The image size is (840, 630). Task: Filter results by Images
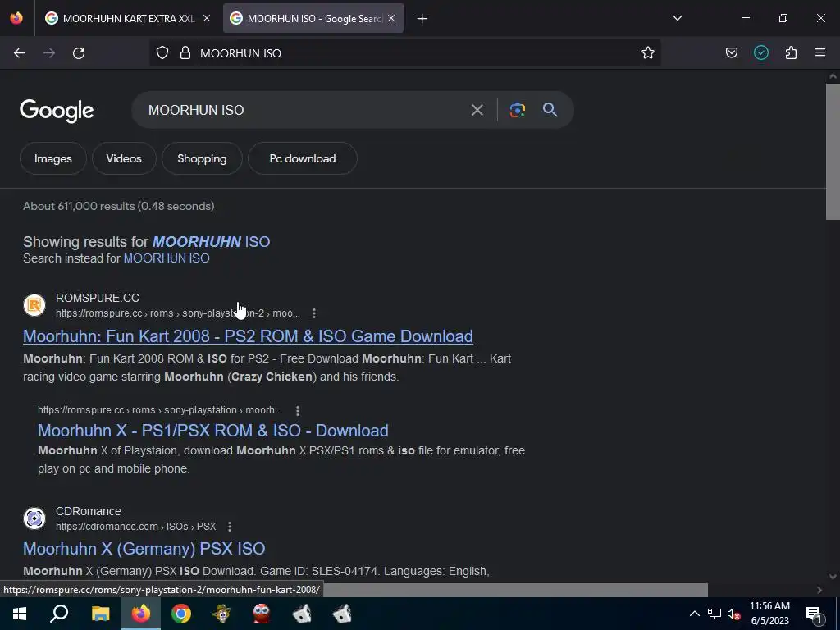click(x=53, y=158)
